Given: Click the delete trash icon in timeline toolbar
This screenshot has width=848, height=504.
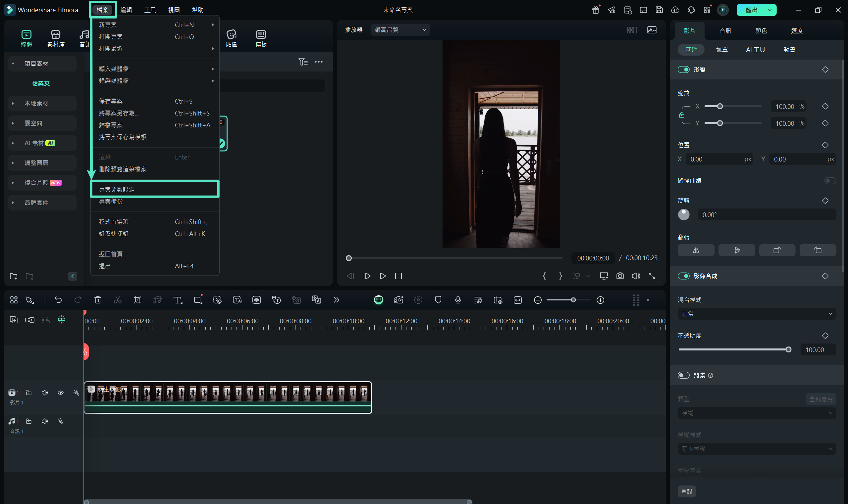Looking at the screenshot, I should [98, 300].
